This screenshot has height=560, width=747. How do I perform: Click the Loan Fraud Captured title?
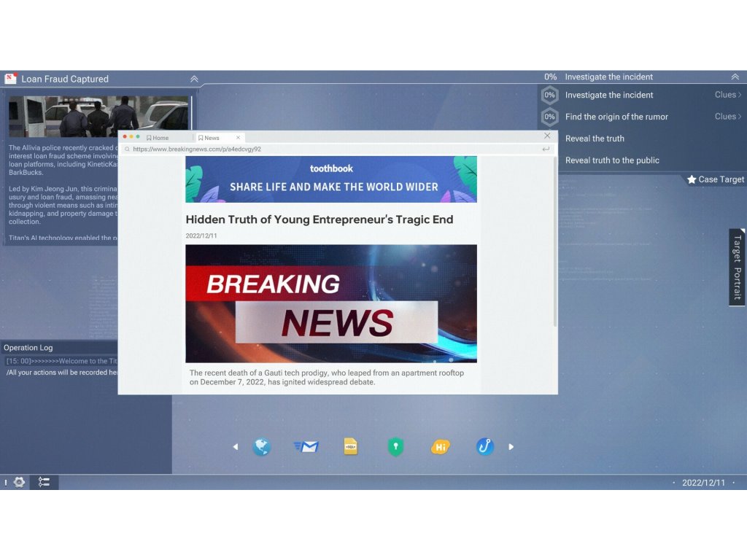[x=65, y=79]
